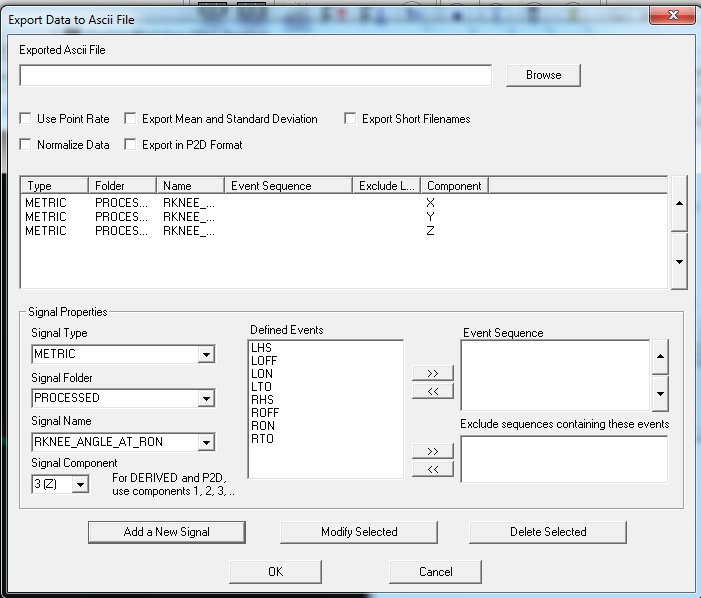Image resolution: width=701 pixels, height=598 pixels.
Task: Remove event from exclude list with <<
Action: pyautogui.click(x=432, y=469)
